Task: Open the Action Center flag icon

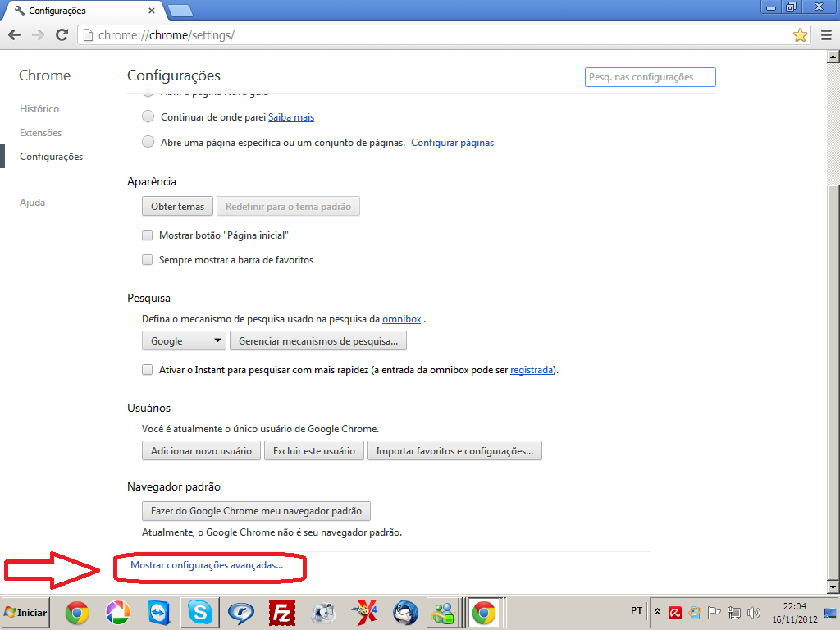Action: [x=714, y=612]
